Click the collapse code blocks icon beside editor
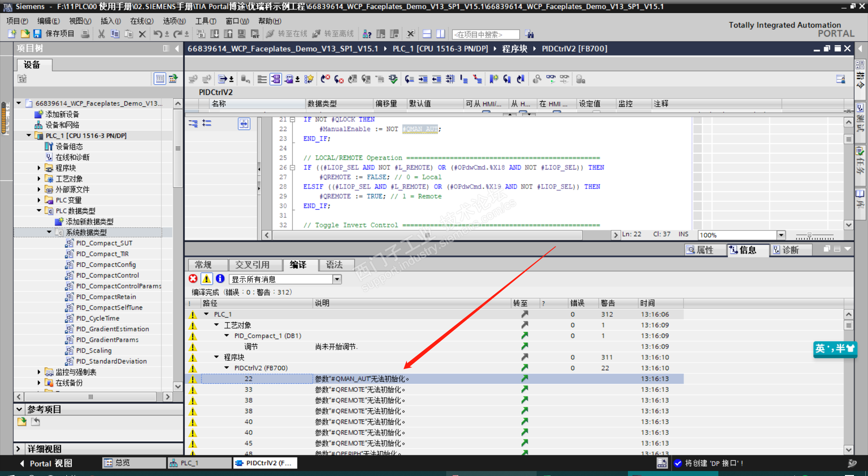Screen dimensions: 868x476 coord(193,123)
